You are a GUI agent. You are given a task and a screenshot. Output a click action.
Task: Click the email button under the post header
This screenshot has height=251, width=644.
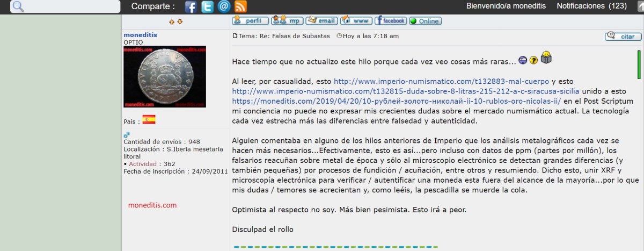(321, 21)
